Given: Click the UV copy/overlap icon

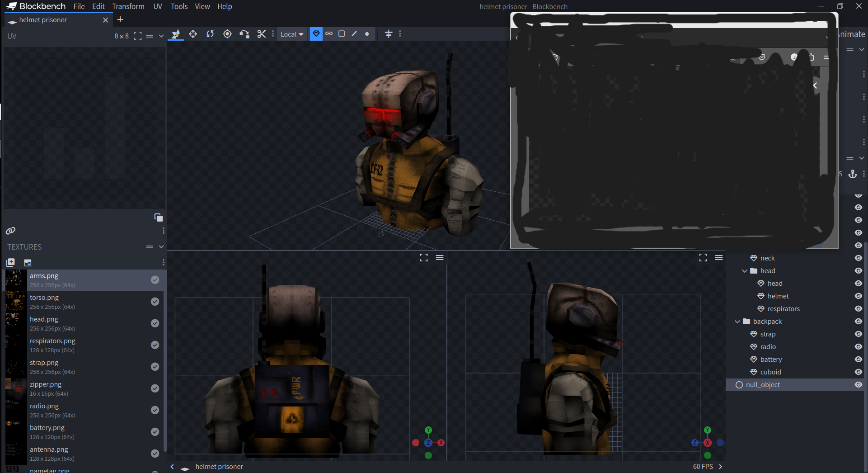Looking at the screenshot, I should [159, 218].
